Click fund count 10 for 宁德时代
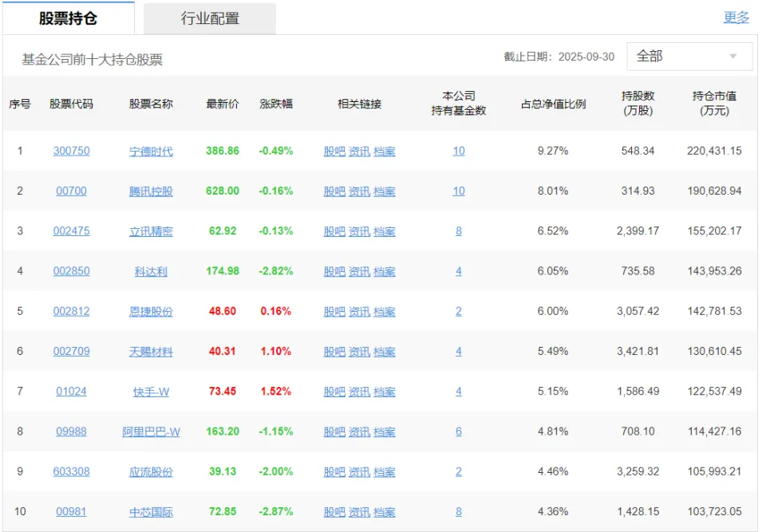766x532 pixels. pyautogui.click(x=459, y=151)
